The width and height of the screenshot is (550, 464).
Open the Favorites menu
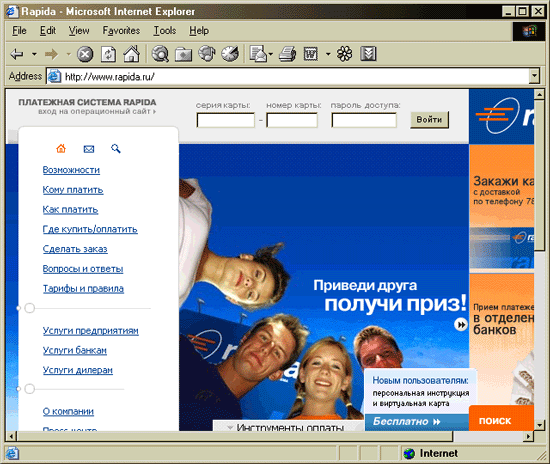[121, 31]
